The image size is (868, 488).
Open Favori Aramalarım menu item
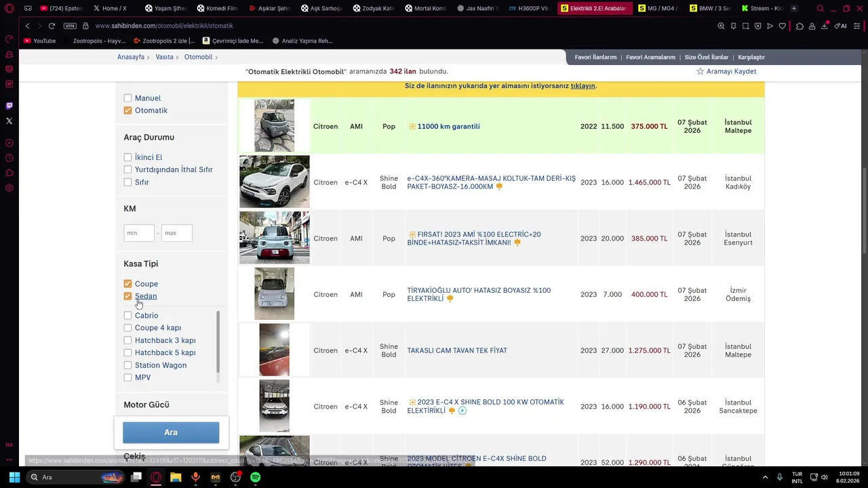[650, 58]
